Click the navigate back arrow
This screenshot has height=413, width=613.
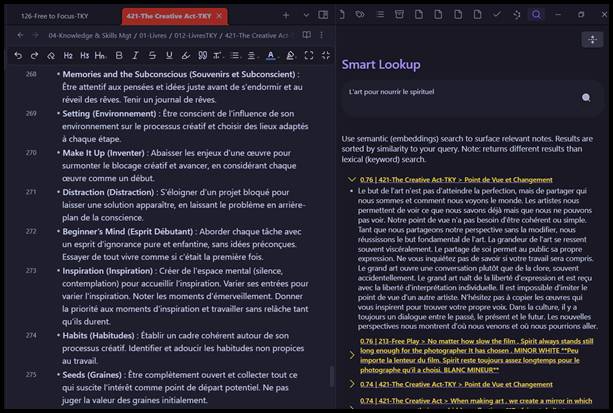pos(19,35)
